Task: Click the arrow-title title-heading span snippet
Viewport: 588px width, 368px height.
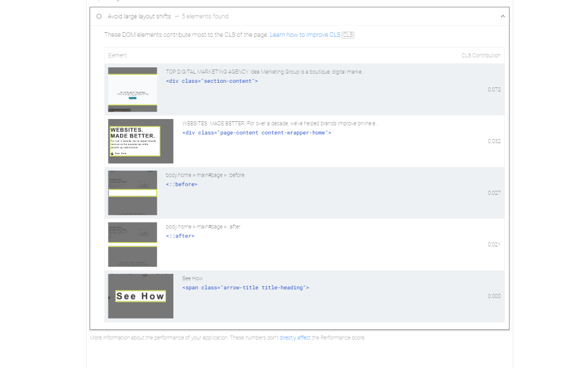Action: click(x=245, y=287)
